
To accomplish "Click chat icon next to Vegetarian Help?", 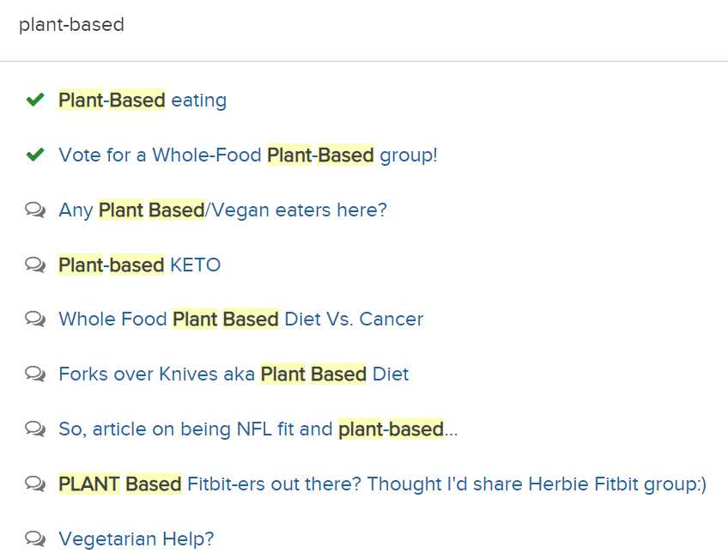I will pyautogui.click(x=35, y=539).
